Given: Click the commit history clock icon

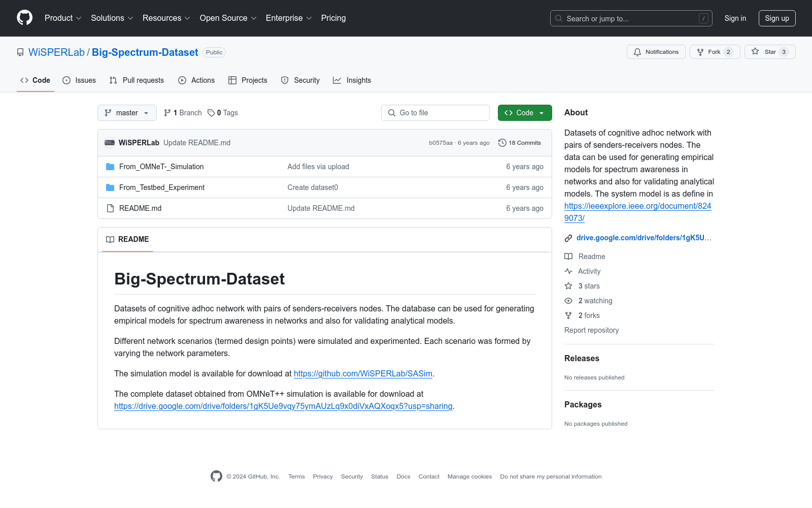Looking at the screenshot, I should (502, 143).
